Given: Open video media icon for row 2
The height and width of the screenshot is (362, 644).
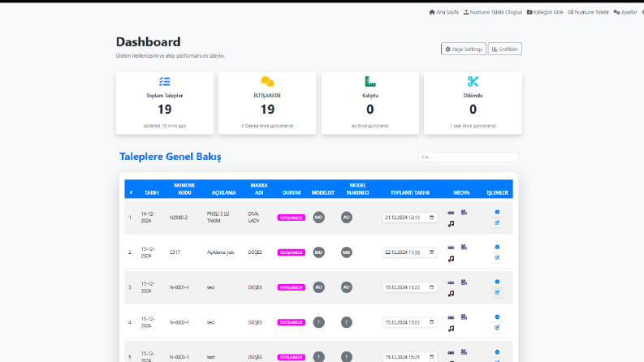Looking at the screenshot, I should click(x=464, y=247).
